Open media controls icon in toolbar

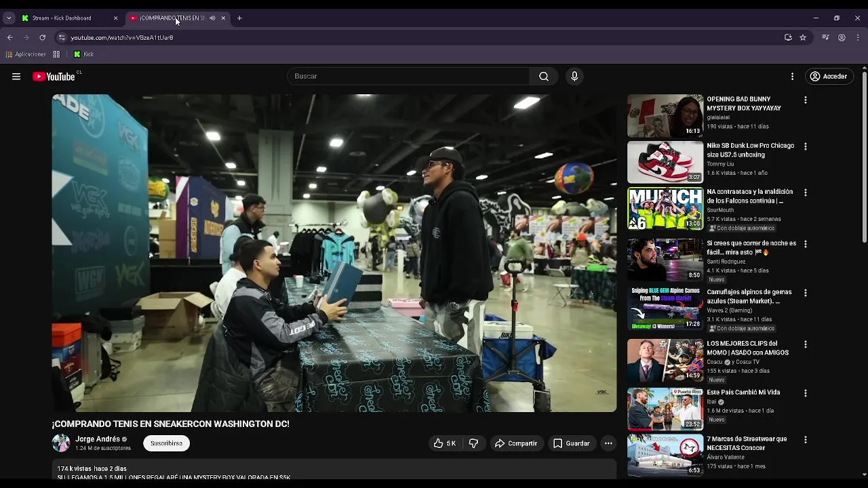click(825, 38)
